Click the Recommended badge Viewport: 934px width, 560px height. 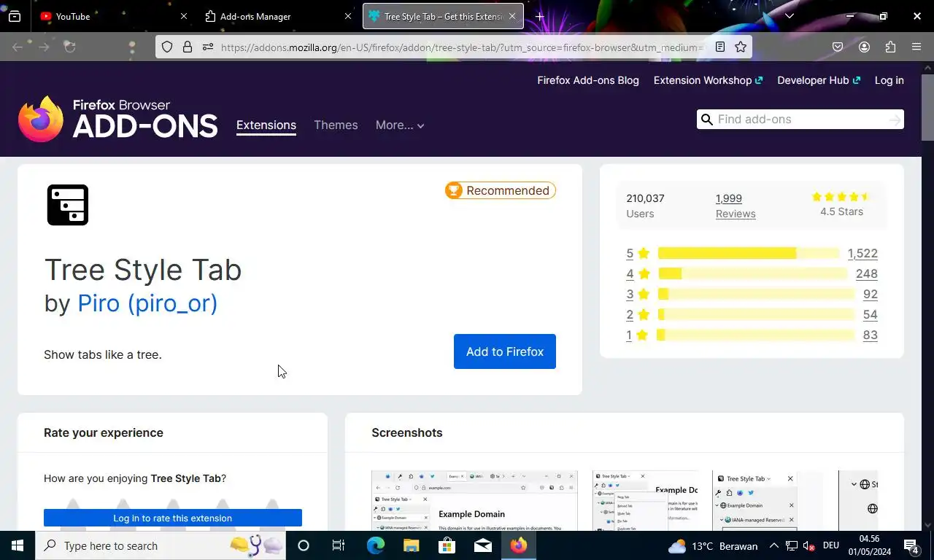501,190
